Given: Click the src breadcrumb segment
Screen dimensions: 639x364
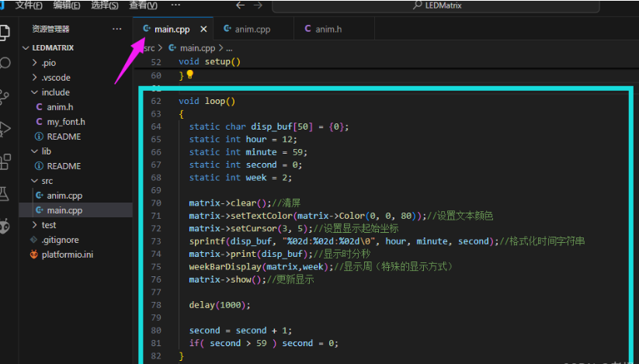Looking at the screenshot, I should (149, 48).
